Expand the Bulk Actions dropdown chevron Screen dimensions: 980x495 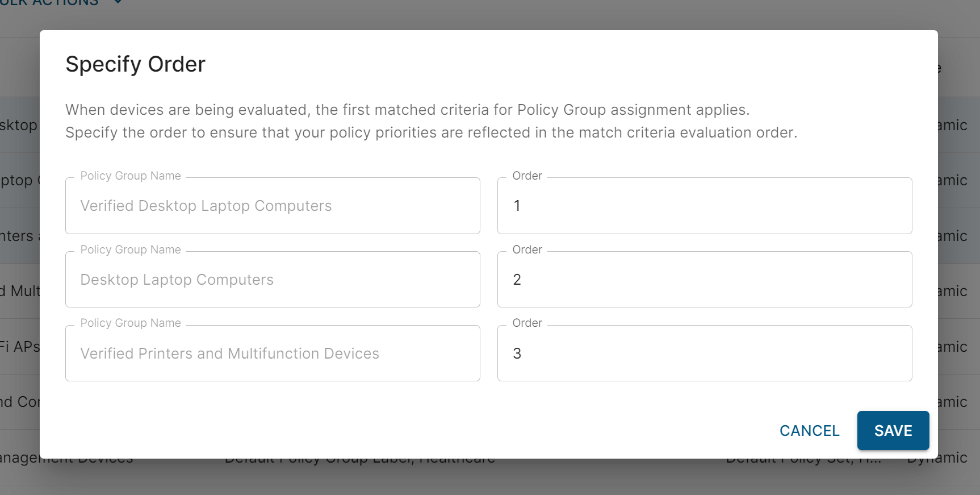[118, 2]
